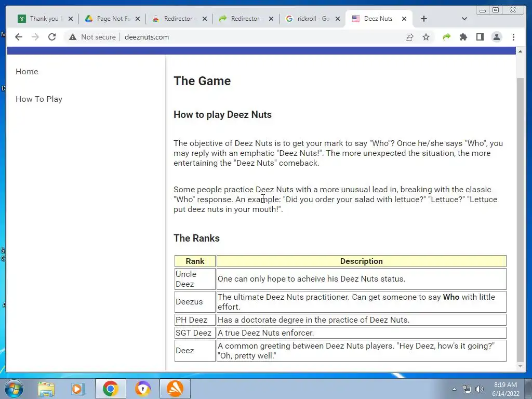Open the orange Avast taskbar icon
The height and width of the screenshot is (399, 532).
click(x=175, y=389)
